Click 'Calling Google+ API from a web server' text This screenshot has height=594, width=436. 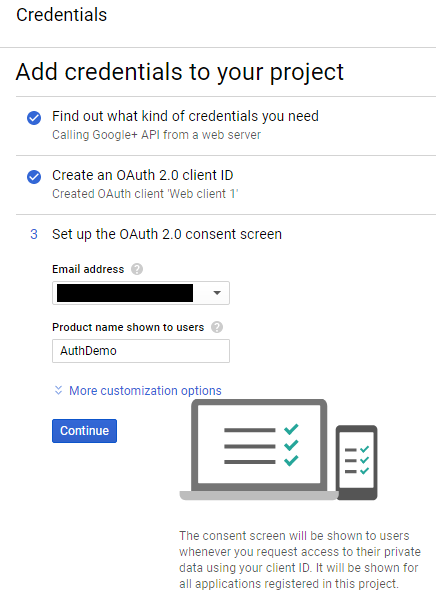[156, 135]
